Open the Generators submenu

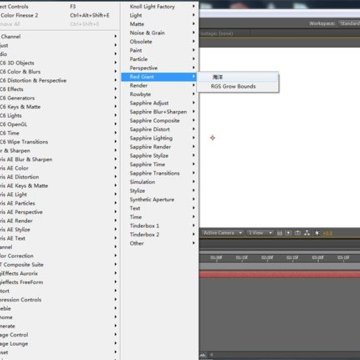coord(59,98)
